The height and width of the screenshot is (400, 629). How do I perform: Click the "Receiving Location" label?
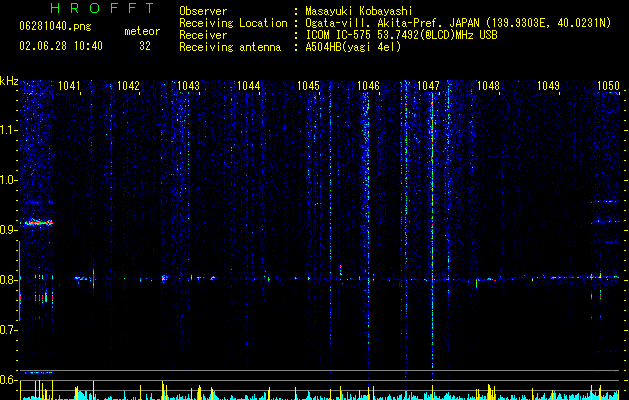233,23
